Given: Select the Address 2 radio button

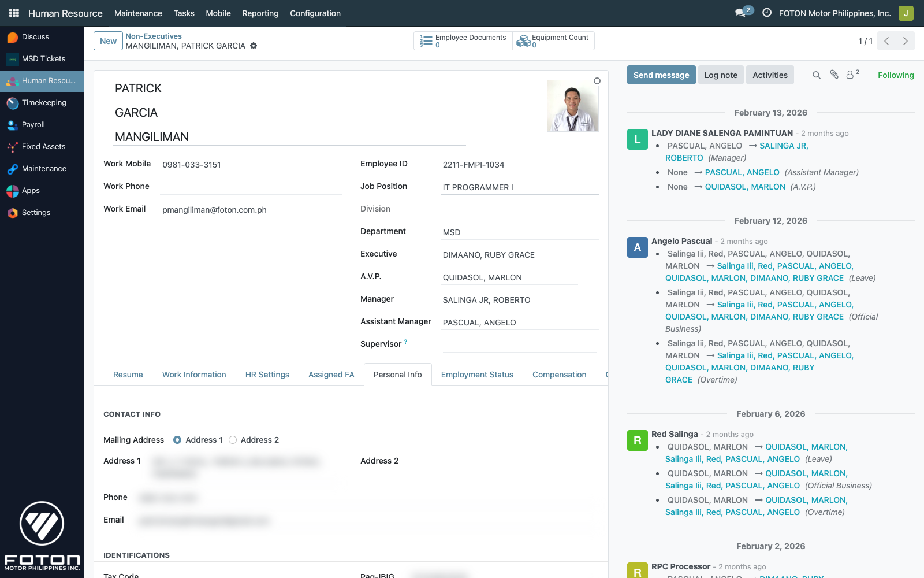Looking at the screenshot, I should [233, 440].
